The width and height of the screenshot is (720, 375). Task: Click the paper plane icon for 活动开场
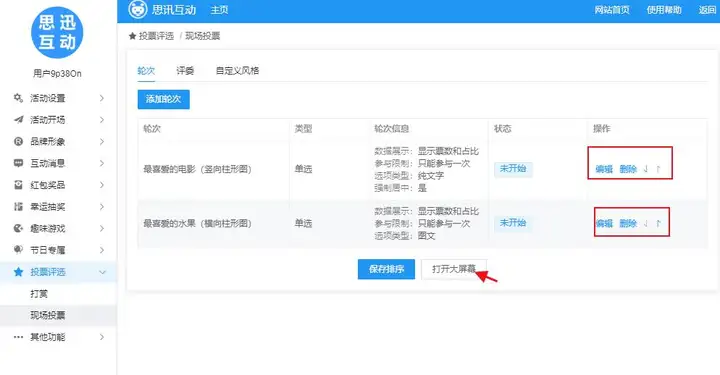click(18, 120)
